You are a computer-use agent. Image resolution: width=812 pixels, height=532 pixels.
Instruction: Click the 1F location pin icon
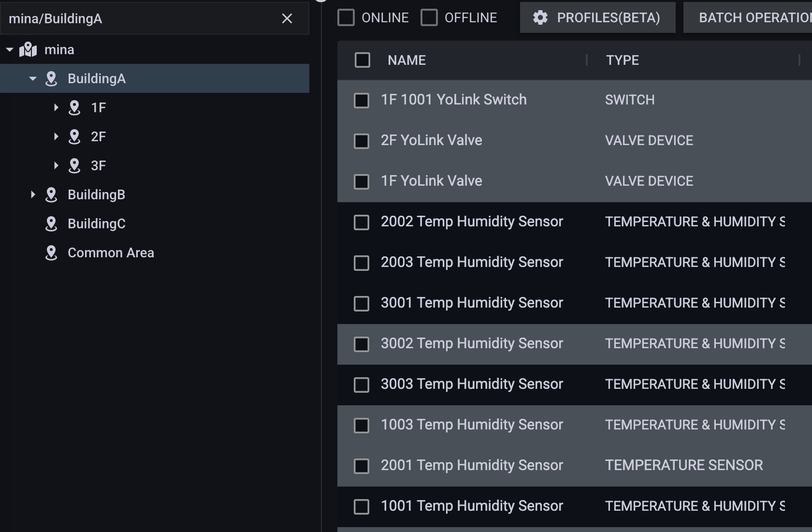pos(74,107)
